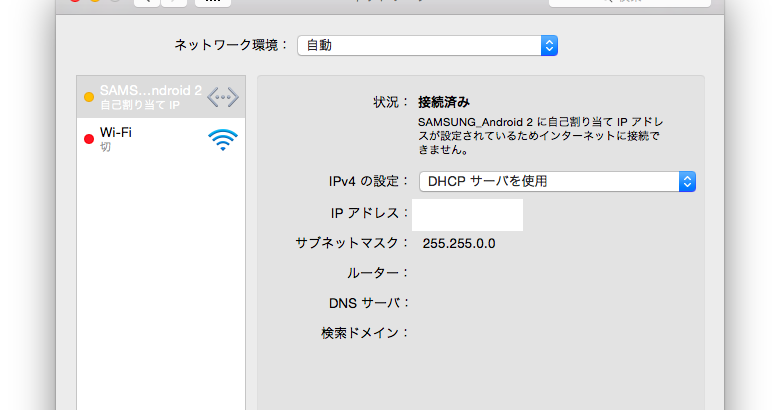Click the サブネットマスク label
This screenshot has height=410, width=780.
[x=351, y=243]
